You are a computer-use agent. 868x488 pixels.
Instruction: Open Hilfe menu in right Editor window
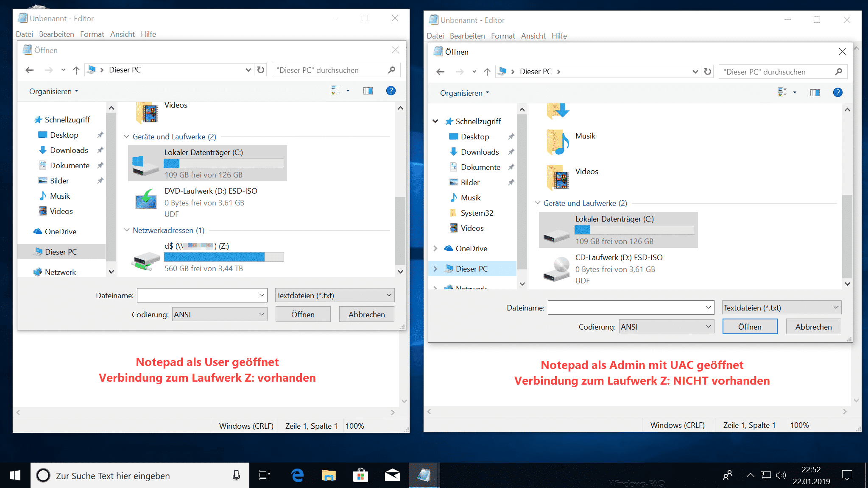coord(559,36)
